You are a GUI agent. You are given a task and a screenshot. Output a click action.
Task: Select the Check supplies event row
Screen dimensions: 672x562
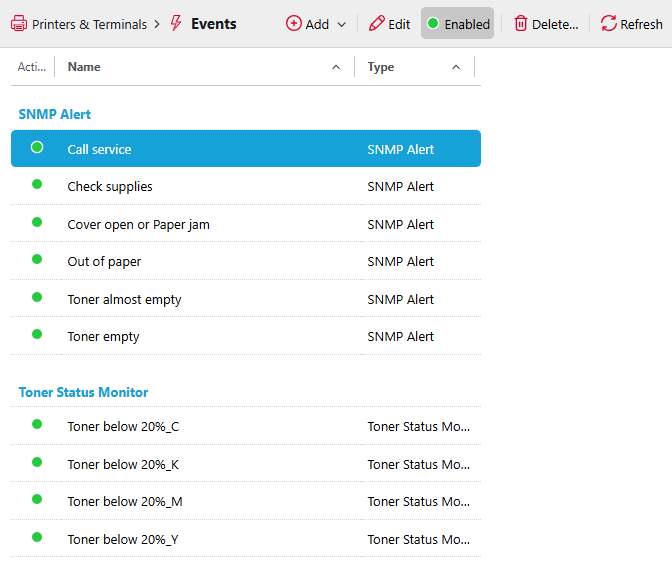246,186
